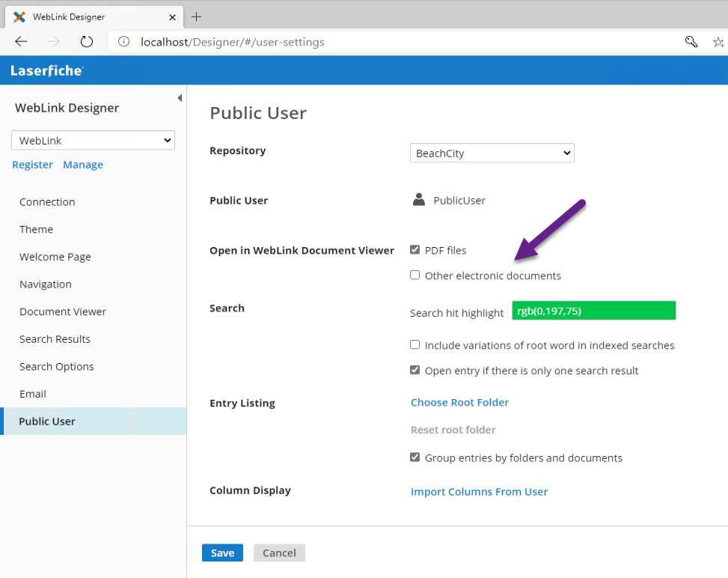The image size is (728, 578).
Task: Click the Public User page heading
Action: [x=258, y=113]
